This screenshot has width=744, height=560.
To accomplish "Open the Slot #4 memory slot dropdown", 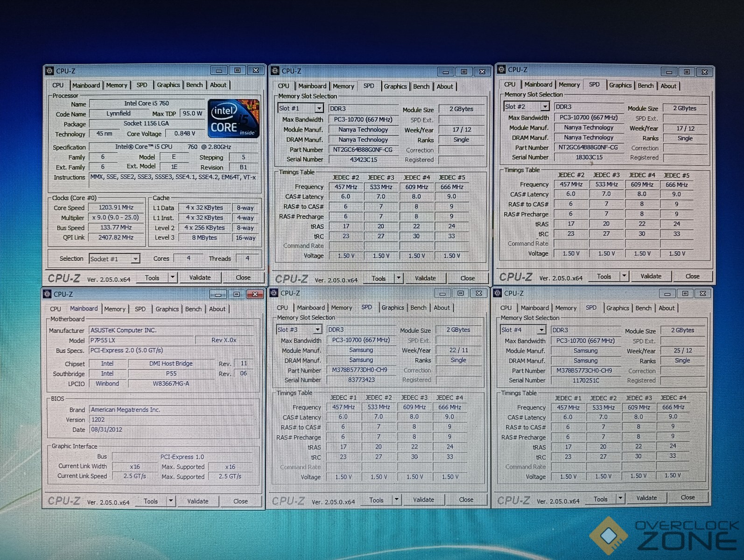I will [541, 330].
